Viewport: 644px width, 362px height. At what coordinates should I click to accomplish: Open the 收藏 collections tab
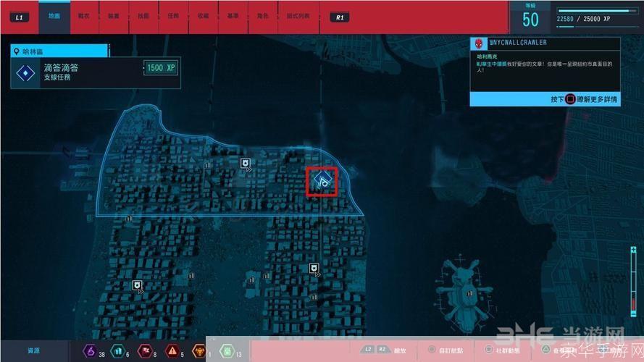pyautogui.click(x=204, y=17)
